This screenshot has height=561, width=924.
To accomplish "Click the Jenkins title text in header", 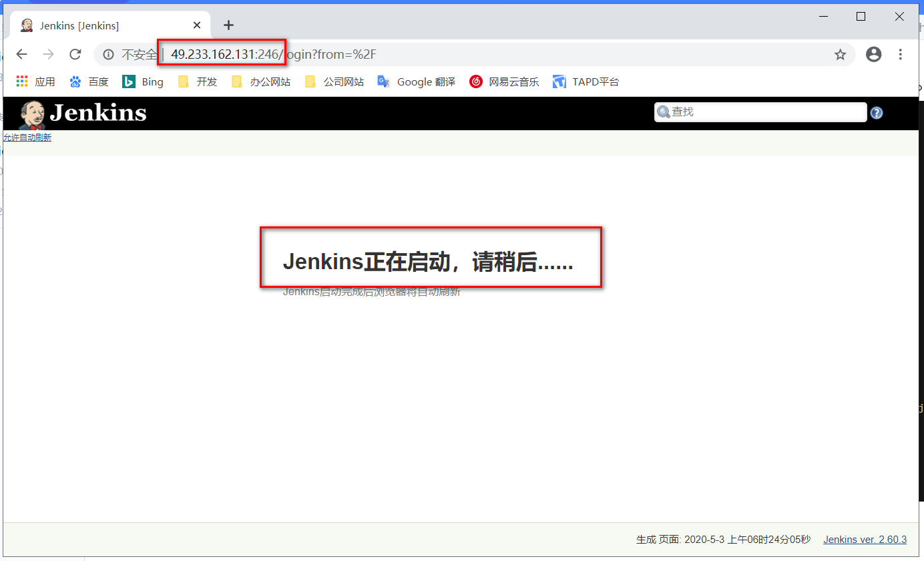I will coord(98,113).
